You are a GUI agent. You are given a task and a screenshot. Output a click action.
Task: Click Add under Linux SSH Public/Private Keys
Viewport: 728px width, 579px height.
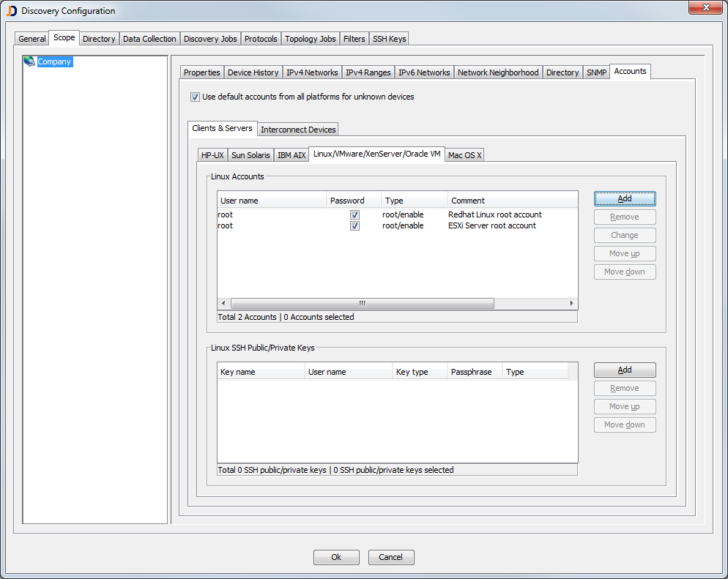point(624,370)
